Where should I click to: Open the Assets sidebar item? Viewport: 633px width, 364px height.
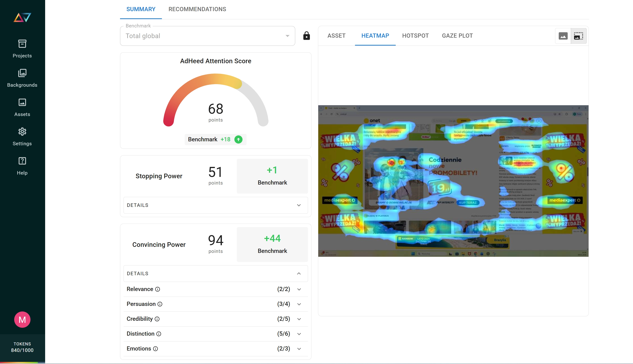tap(22, 107)
